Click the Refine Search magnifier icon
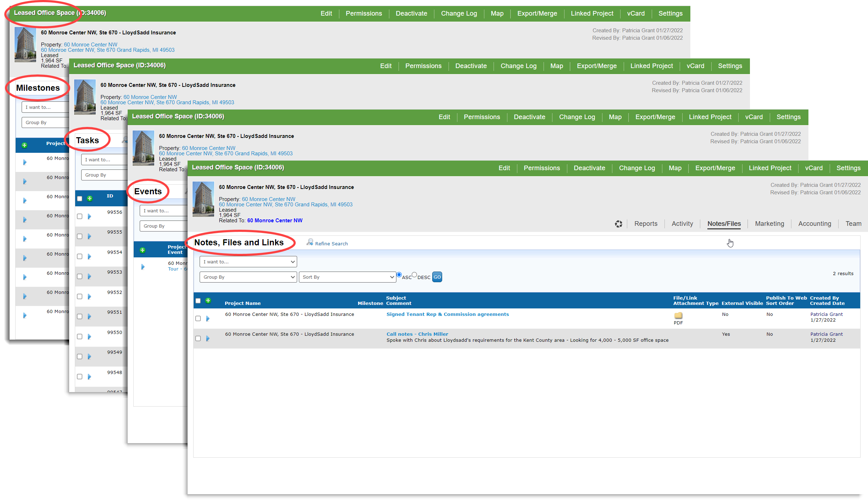Viewport: 868px width, 502px height. (x=310, y=242)
